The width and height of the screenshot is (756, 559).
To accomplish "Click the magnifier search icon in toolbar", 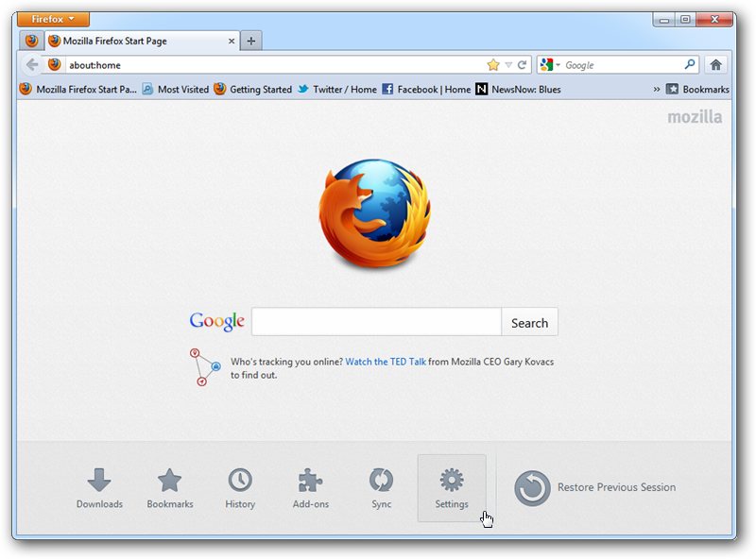I will point(690,64).
